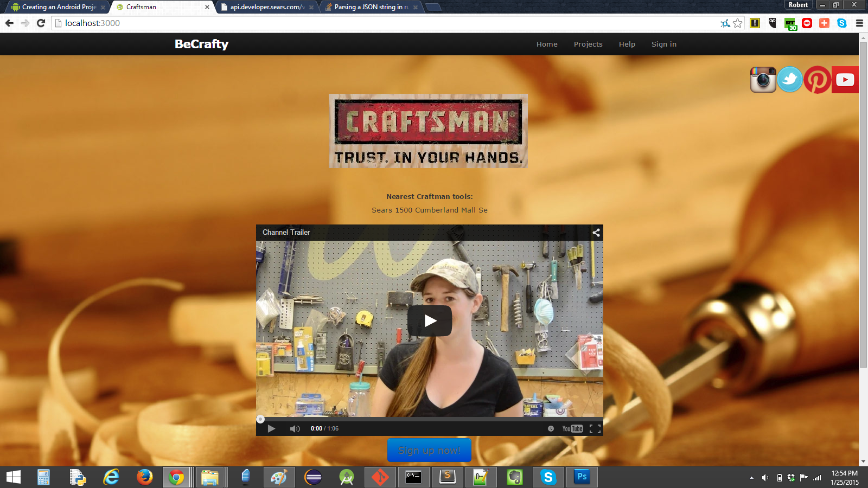Switch to Parsing a JSON string tab
Viewport: 868px width, 488px height.
[372, 7]
